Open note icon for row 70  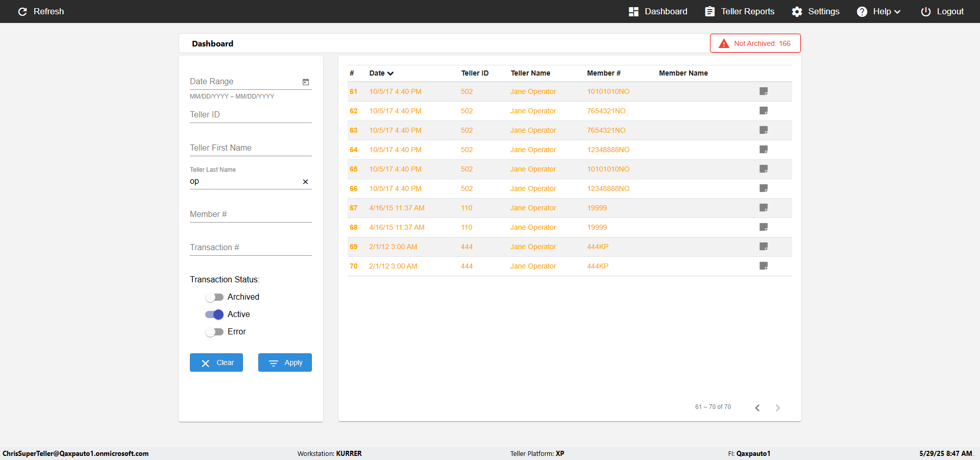point(764,266)
